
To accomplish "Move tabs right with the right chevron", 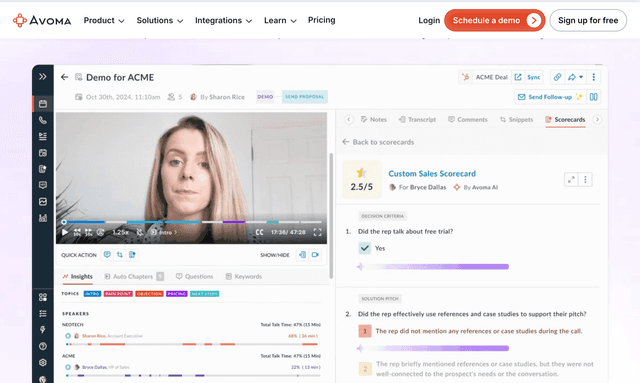I will [x=597, y=119].
